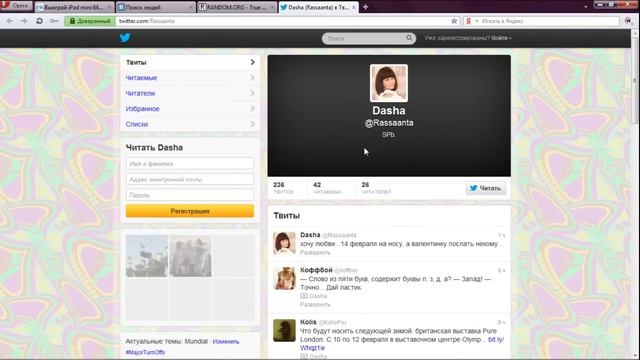Screen dimensions: 640x360
Task: Click the chevron next to Твиты
Action: click(x=252, y=62)
